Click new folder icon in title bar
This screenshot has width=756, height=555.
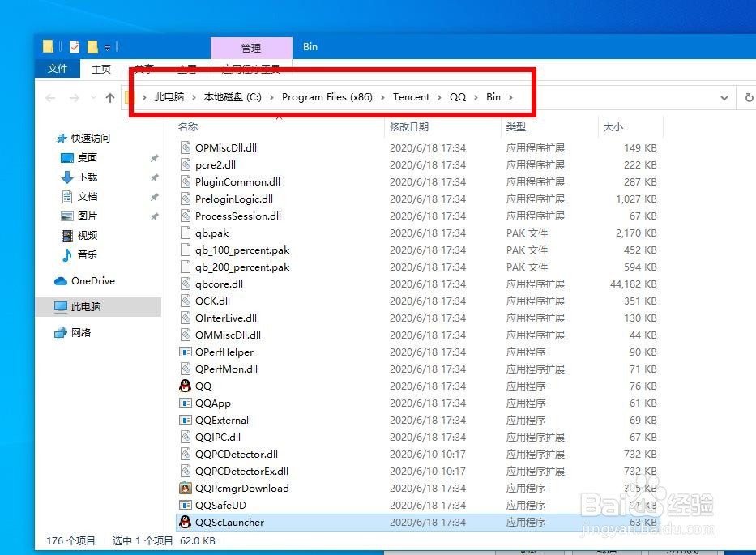coord(92,47)
